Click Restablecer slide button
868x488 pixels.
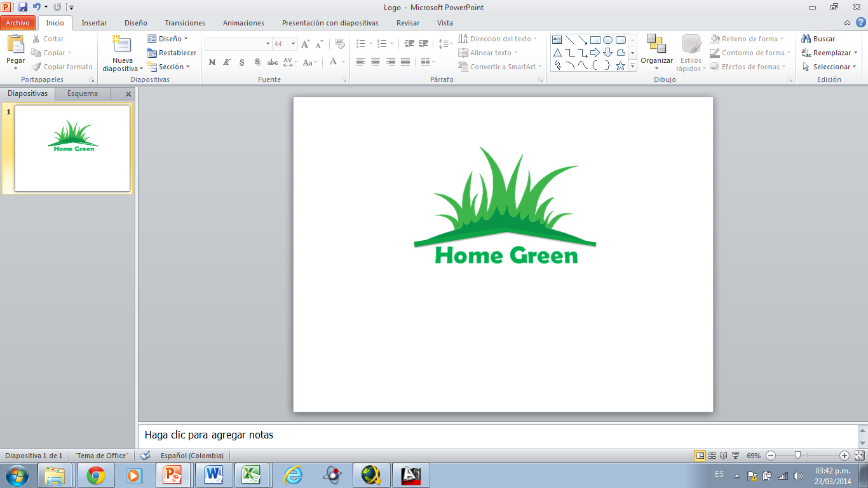(x=172, y=53)
